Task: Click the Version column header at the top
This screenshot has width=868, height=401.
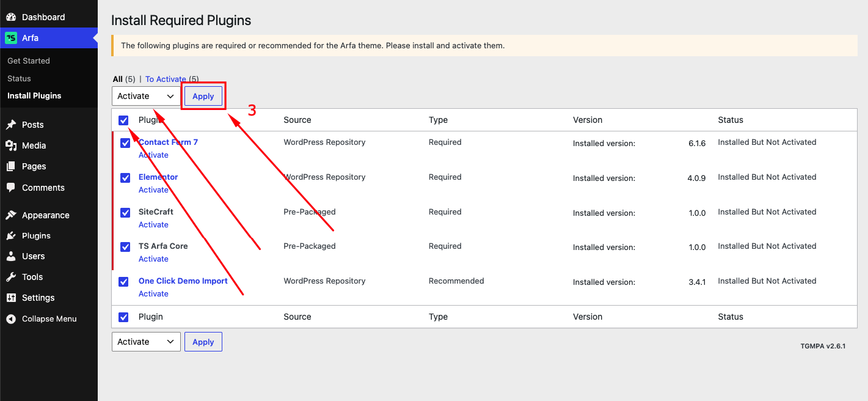Action: [x=588, y=120]
